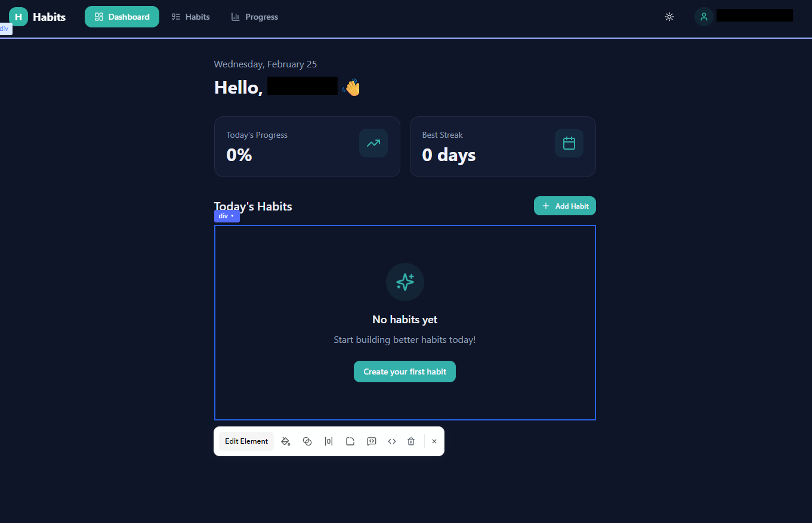Image resolution: width=812 pixels, height=523 pixels.
Task: Click the user profile avatar icon
Action: (x=704, y=17)
